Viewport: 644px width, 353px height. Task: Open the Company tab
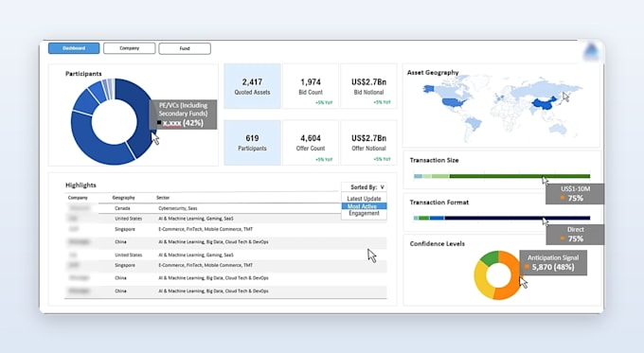pos(130,48)
